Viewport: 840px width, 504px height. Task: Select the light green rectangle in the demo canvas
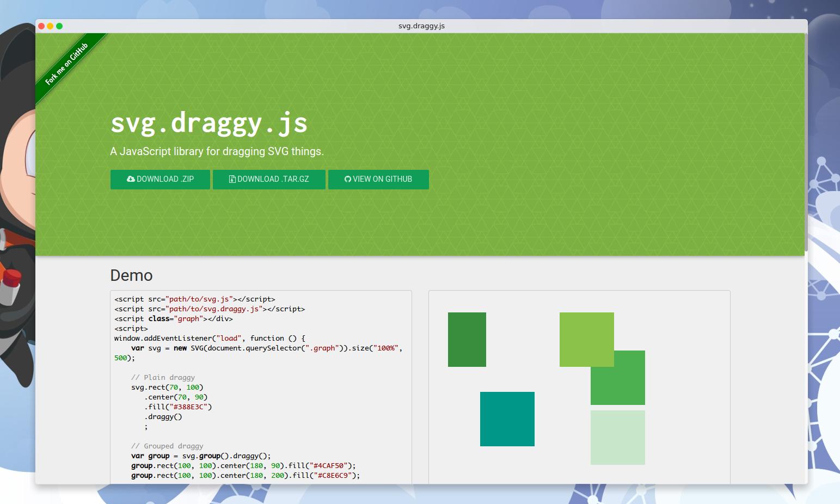click(x=586, y=337)
